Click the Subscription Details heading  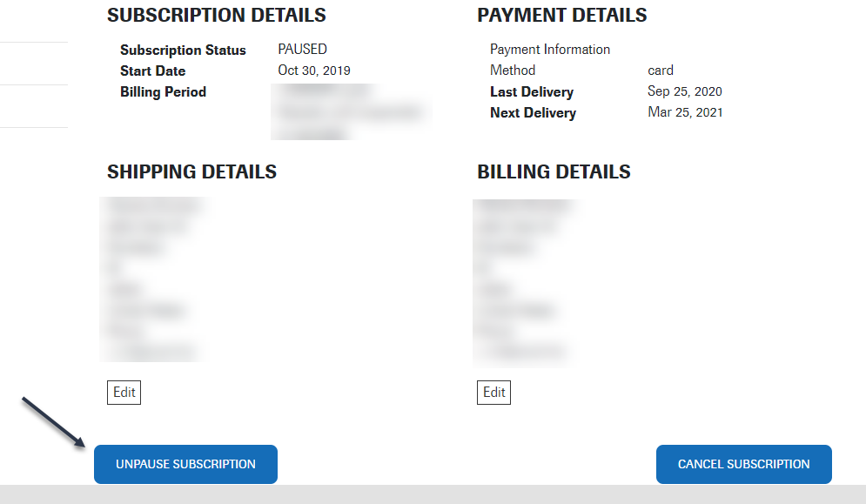217,16
